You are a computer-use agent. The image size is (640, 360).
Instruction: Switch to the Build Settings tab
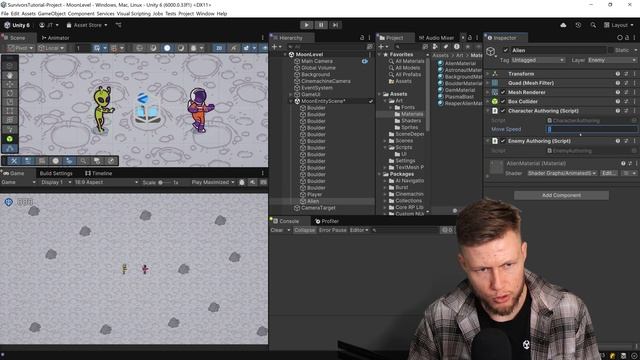[56, 173]
